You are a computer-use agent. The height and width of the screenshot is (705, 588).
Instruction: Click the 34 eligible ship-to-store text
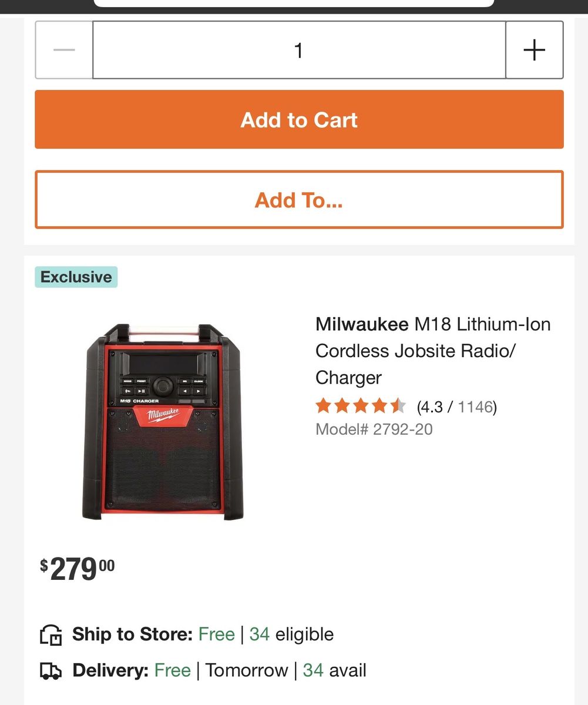pos(291,634)
